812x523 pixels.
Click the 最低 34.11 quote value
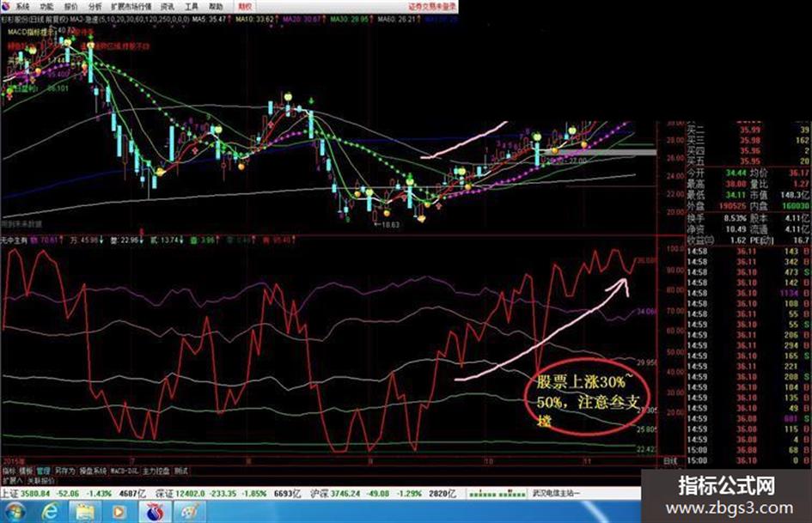(x=736, y=195)
